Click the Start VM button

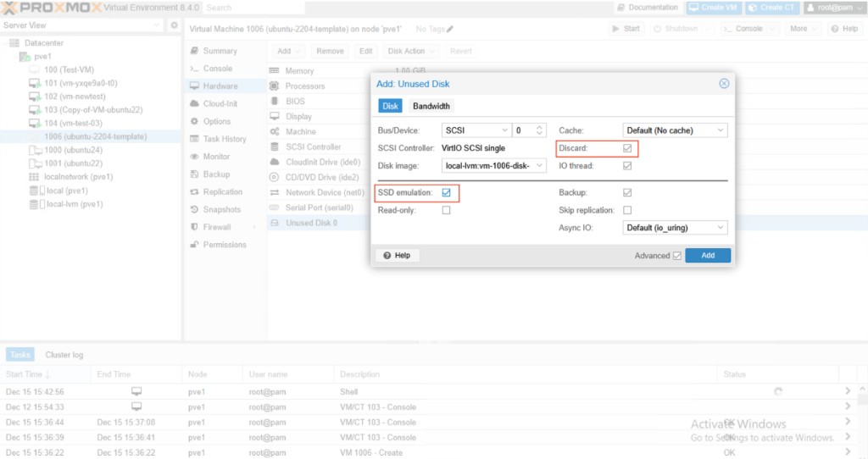[x=626, y=29]
